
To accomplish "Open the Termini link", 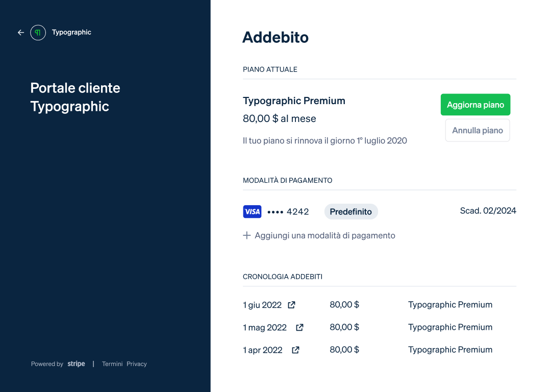I will (x=112, y=364).
